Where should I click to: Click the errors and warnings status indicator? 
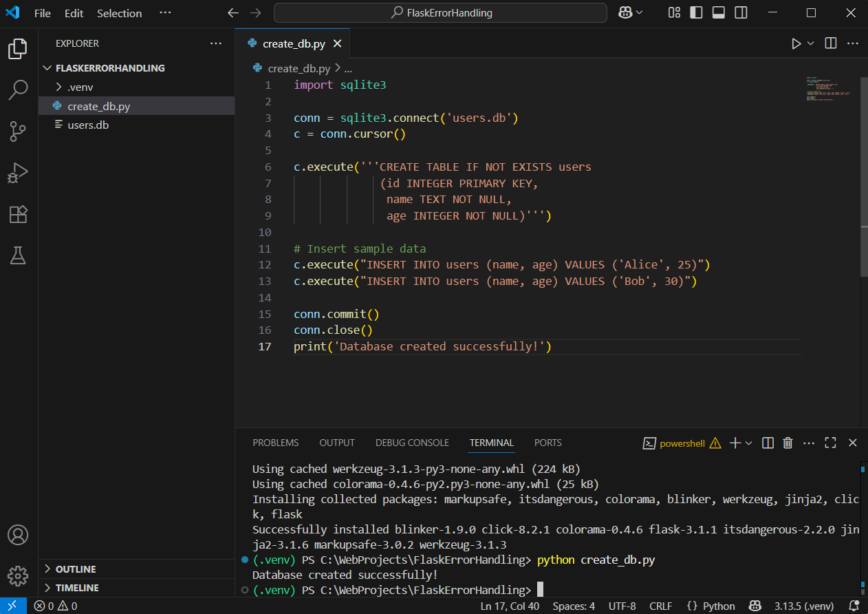pos(56,606)
